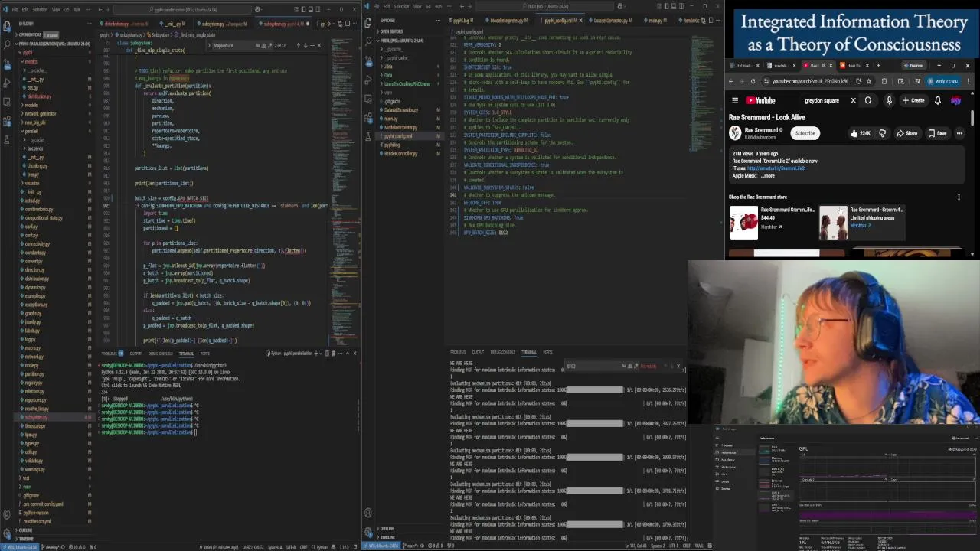
Task: Clear the greydon square search text
Action: (853, 100)
